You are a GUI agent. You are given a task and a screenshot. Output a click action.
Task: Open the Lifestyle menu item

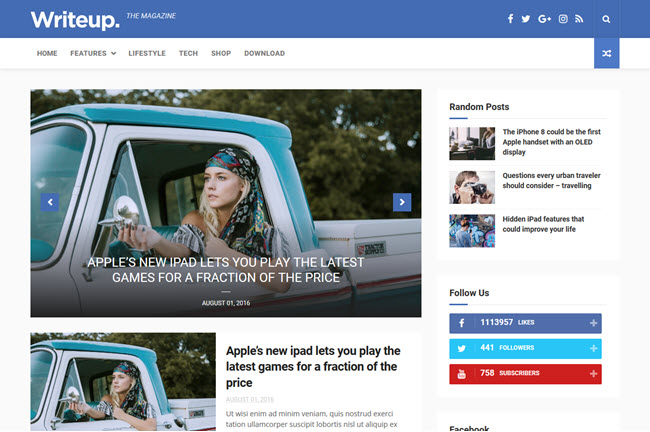tap(147, 53)
